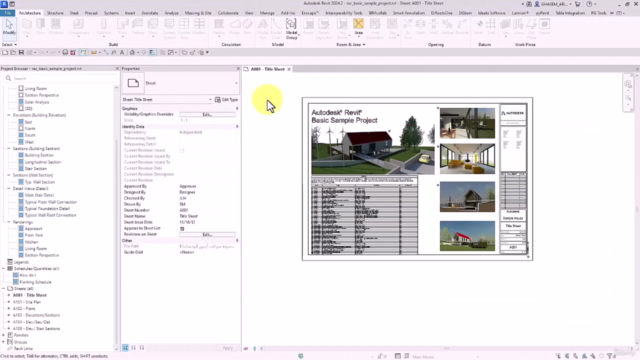Viewport: 640px width, 360px height.
Task: Click Open in the Quick Access Toolbar
Action: (x=13, y=52)
